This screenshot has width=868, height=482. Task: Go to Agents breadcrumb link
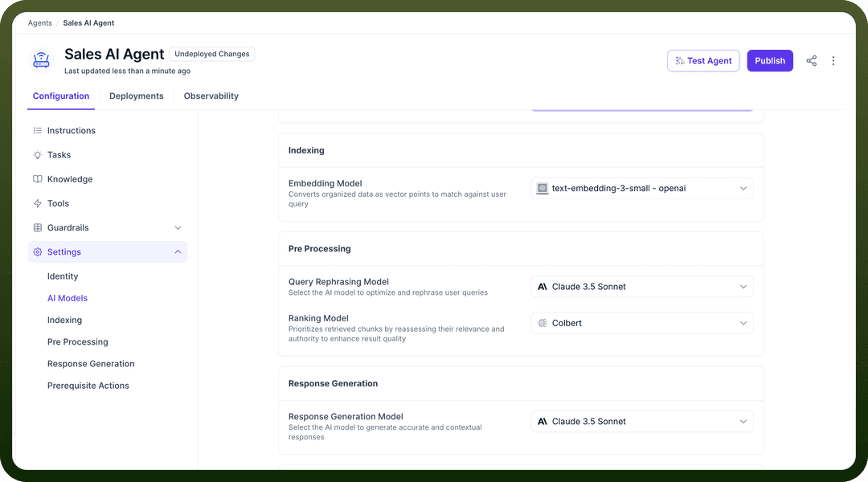40,23
